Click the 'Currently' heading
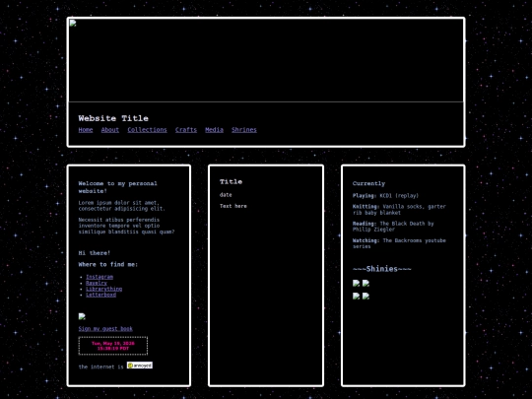532x399 pixels. pyautogui.click(x=368, y=183)
